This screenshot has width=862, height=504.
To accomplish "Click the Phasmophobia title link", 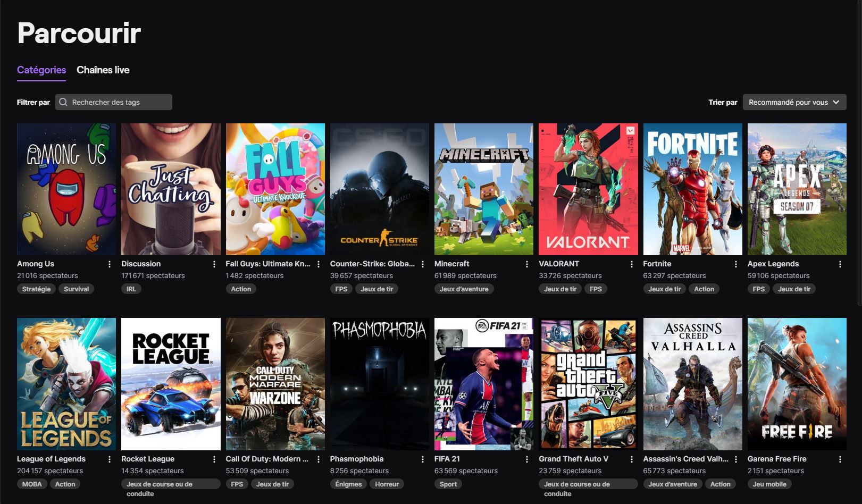I will click(357, 459).
